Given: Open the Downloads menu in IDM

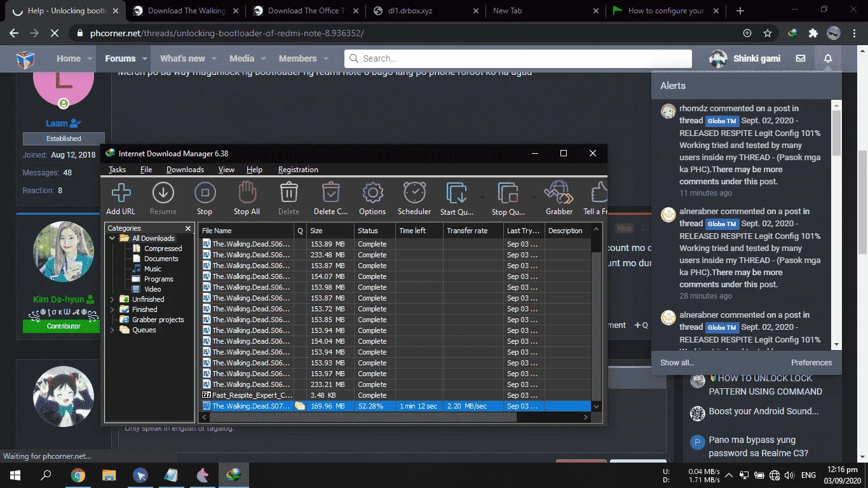Looking at the screenshot, I should pos(185,170).
